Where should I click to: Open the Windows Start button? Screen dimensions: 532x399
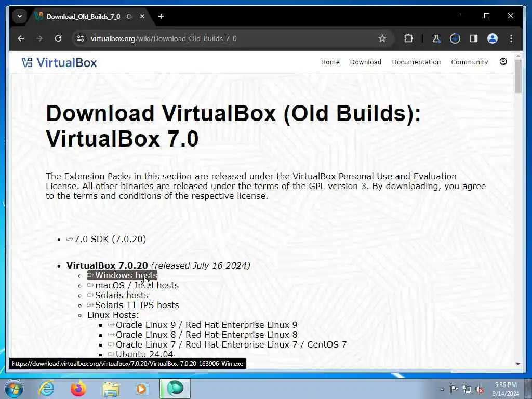[14, 389]
